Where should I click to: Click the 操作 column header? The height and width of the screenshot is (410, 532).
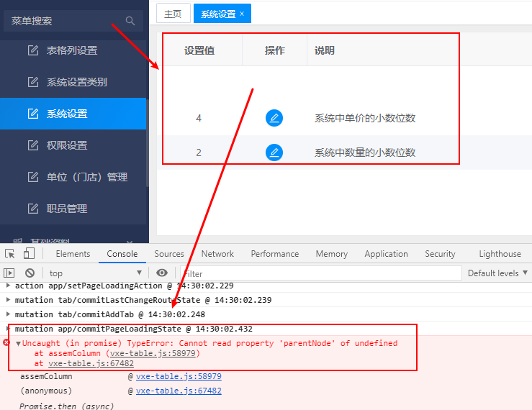pyautogui.click(x=274, y=50)
